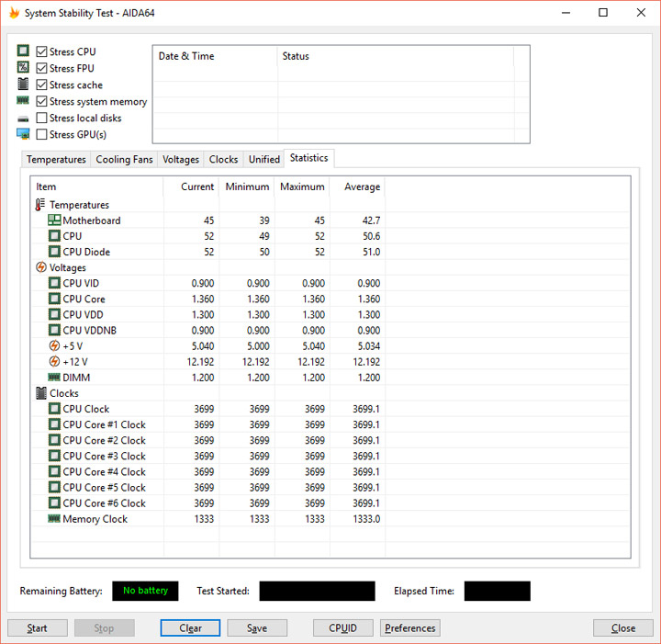Select the Statistics tab
Image resolution: width=661 pixels, height=644 pixels.
[309, 158]
